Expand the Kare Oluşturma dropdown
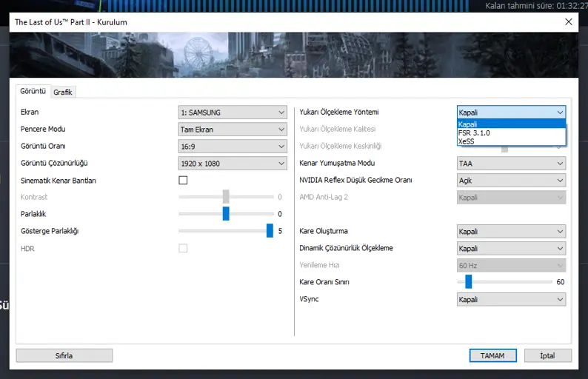Screen dimensions: 588x379 pos(511,231)
